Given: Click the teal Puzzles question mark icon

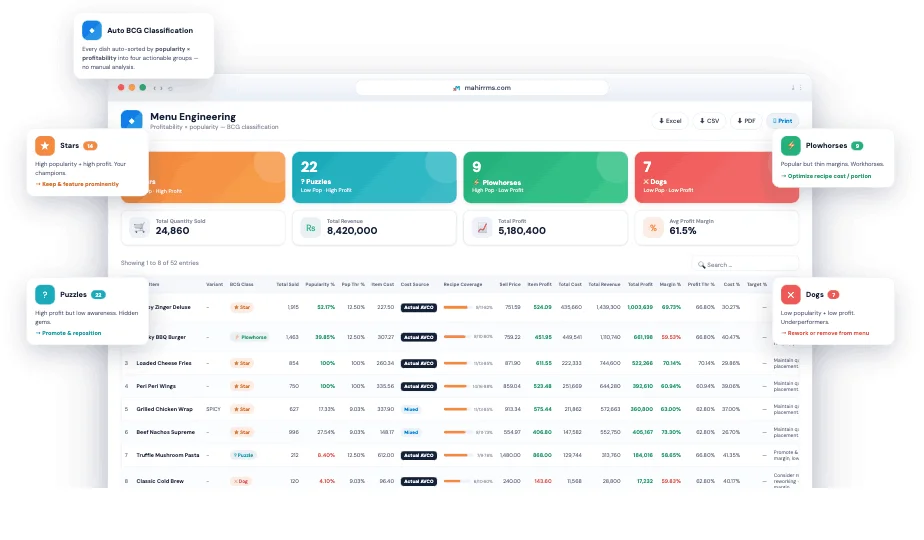Looking at the screenshot, I should 45,294.
